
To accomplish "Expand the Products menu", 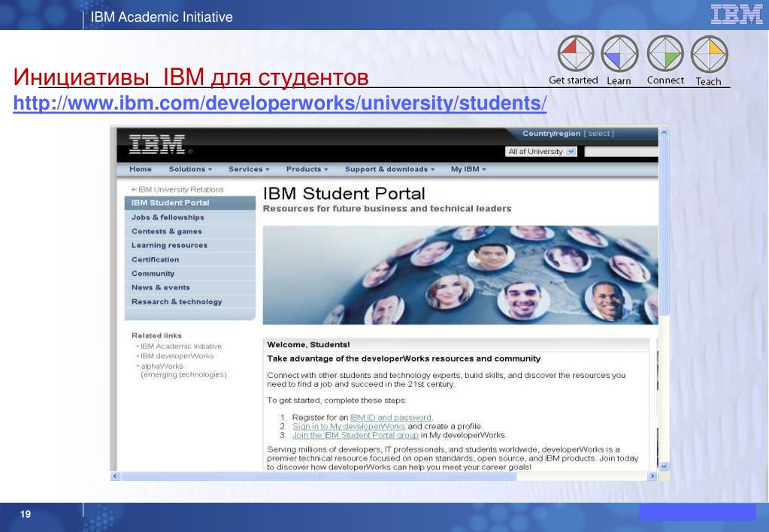I will click(307, 169).
